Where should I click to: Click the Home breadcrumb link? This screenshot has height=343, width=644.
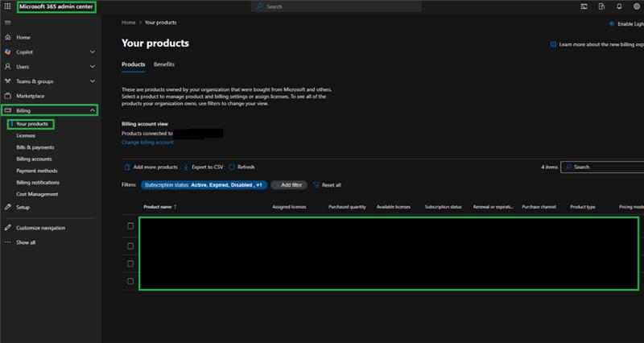129,23
